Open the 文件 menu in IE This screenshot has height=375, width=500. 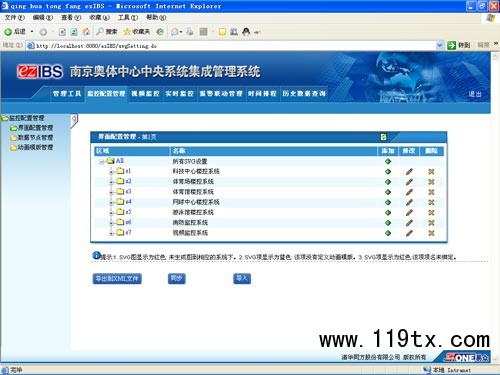15,18
